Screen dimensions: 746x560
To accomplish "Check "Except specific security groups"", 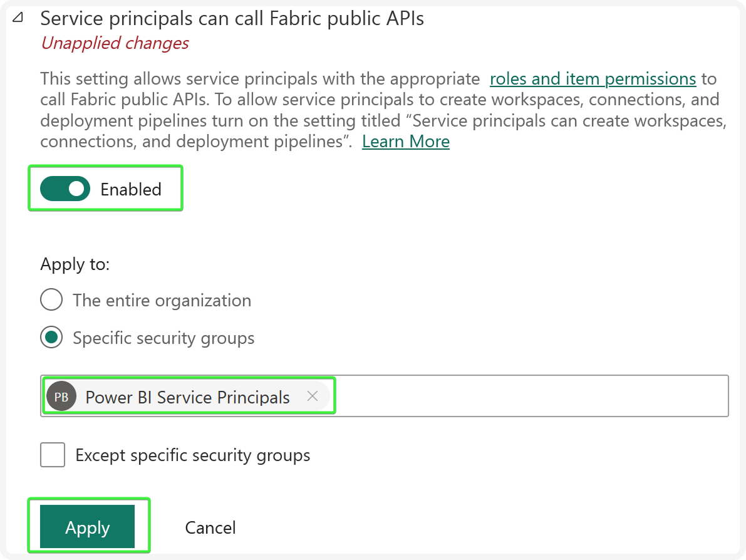I will pos(53,455).
